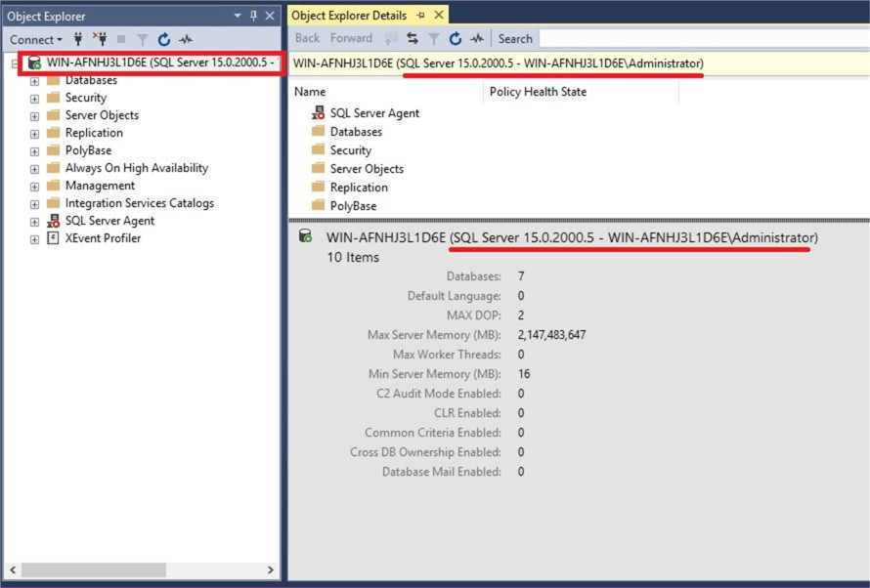Select Databases folder in details list
The height and width of the screenshot is (588, 870).
[356, 132]
